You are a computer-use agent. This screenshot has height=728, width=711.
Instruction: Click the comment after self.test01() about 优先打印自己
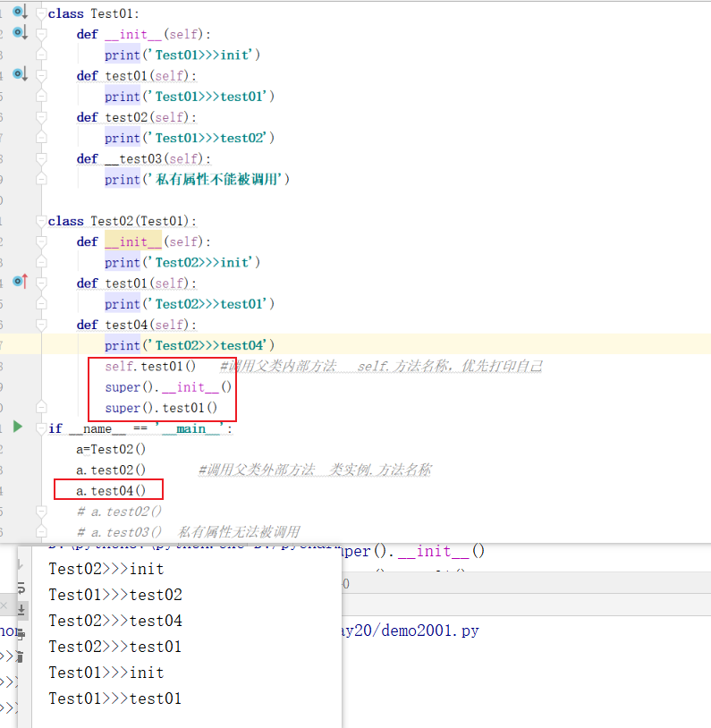[381, 367]
